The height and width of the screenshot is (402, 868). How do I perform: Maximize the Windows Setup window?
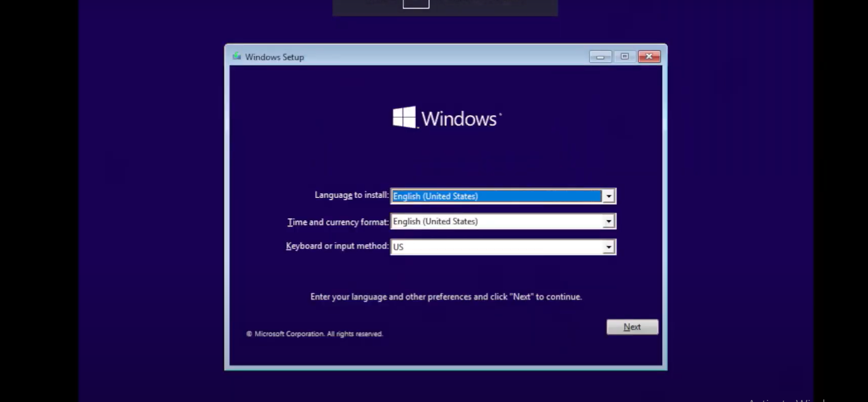click(x=625, y=57)
